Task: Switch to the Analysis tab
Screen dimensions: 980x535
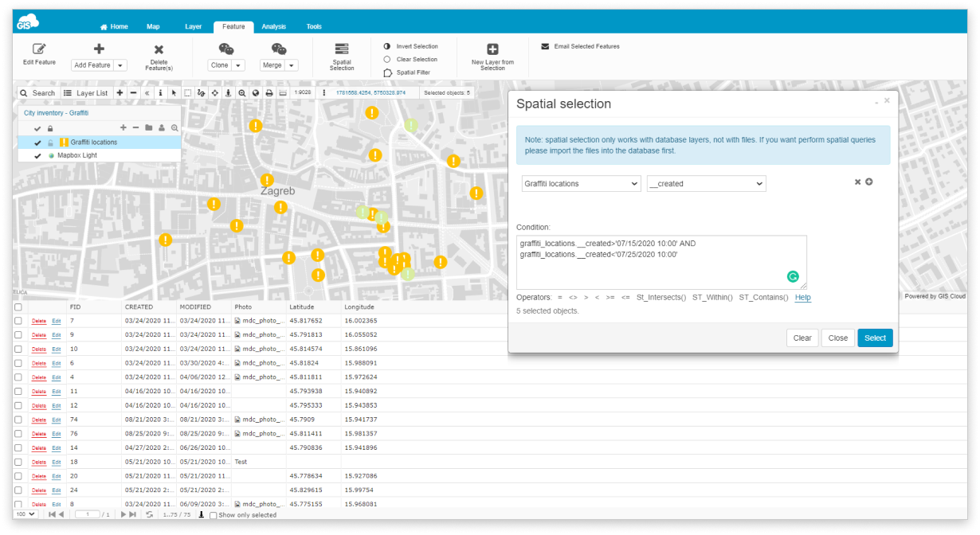Action: coord(273,26)
